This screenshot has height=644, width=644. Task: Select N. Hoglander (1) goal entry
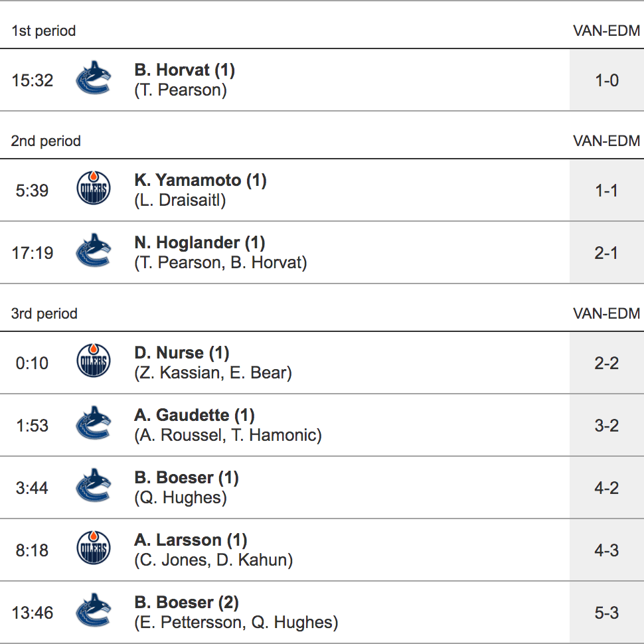199,242
